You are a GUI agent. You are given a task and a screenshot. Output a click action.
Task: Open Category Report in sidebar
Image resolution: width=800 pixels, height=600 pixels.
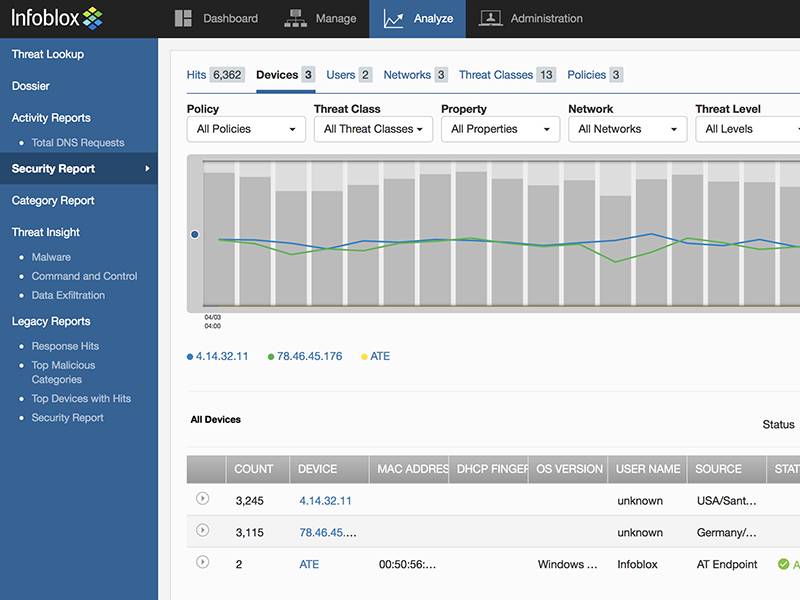coord(53,201)
